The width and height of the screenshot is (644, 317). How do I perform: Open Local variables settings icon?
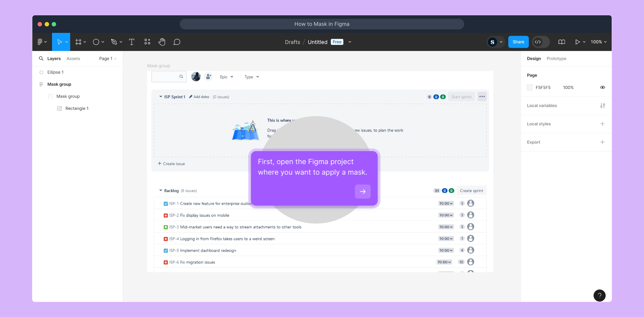[x=602, y=106]
